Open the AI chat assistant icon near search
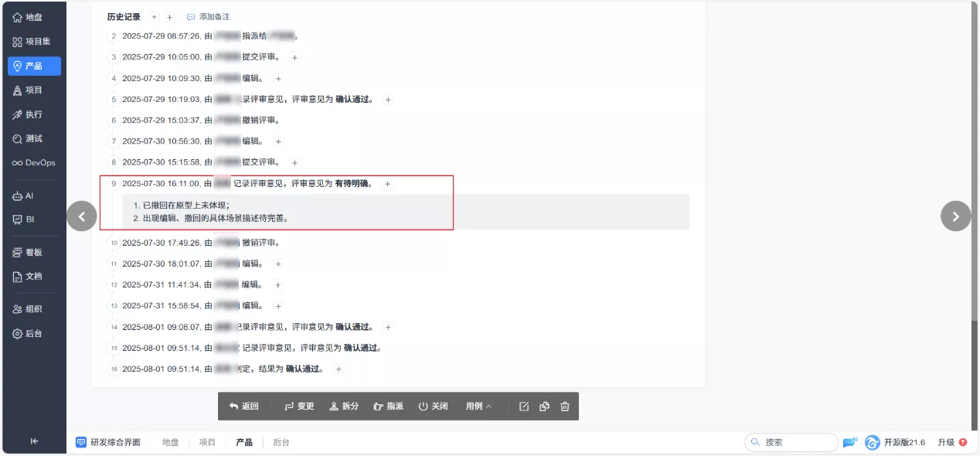 [849, 442]
